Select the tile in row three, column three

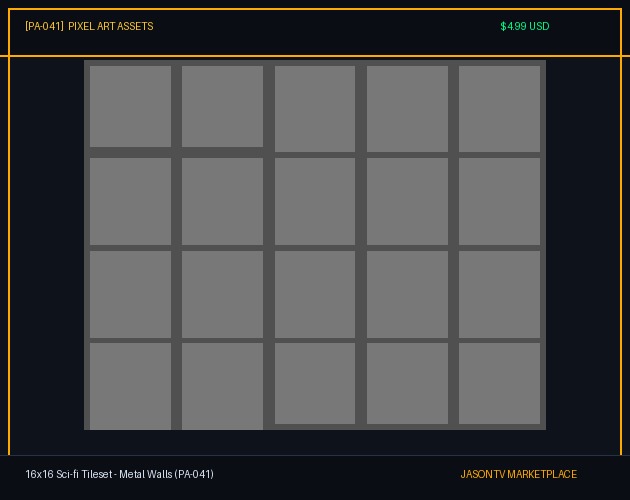[x=315, y=295]
